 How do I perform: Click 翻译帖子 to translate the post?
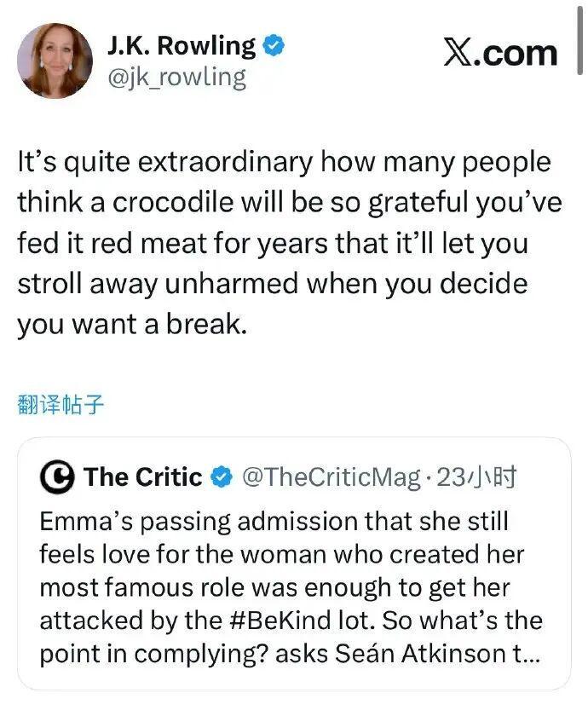click(61, 404)
